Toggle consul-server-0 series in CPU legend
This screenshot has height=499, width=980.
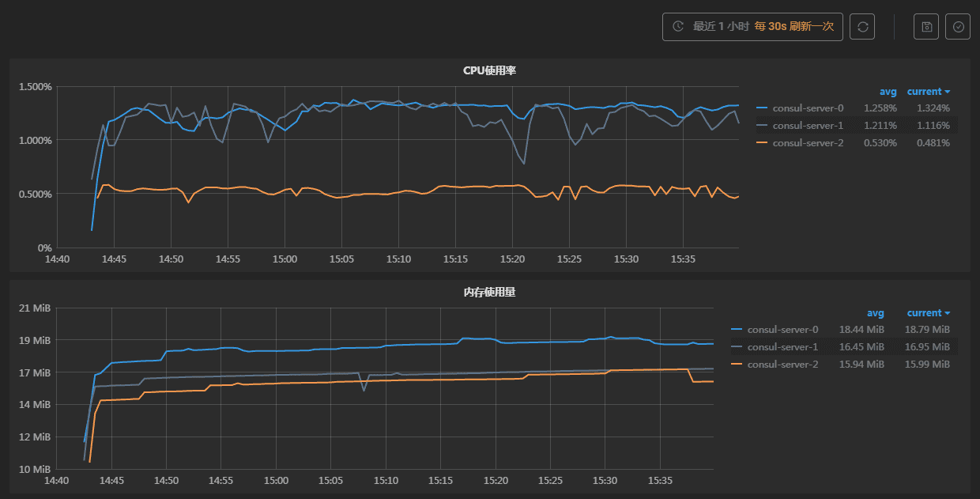pyautogui.click(x=808, y=108)
